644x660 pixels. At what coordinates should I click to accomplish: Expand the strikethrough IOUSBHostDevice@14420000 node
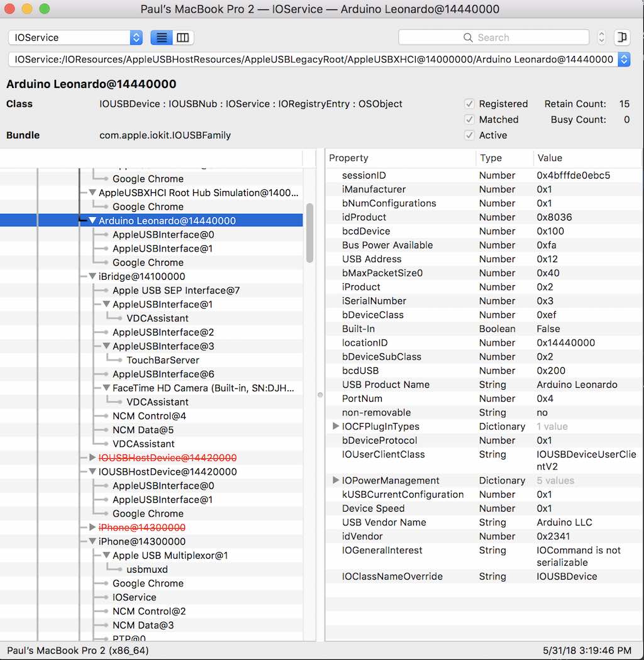click(92, 458)
